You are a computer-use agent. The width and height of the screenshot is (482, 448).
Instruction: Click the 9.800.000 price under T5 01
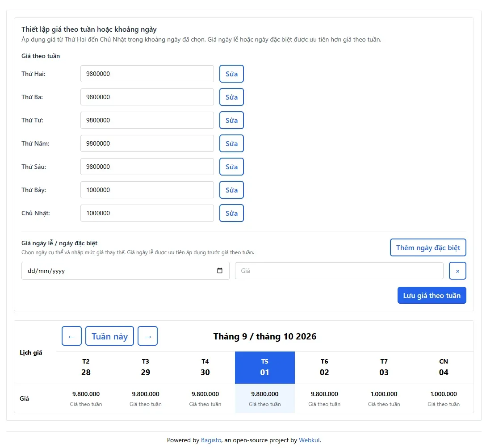264,394
